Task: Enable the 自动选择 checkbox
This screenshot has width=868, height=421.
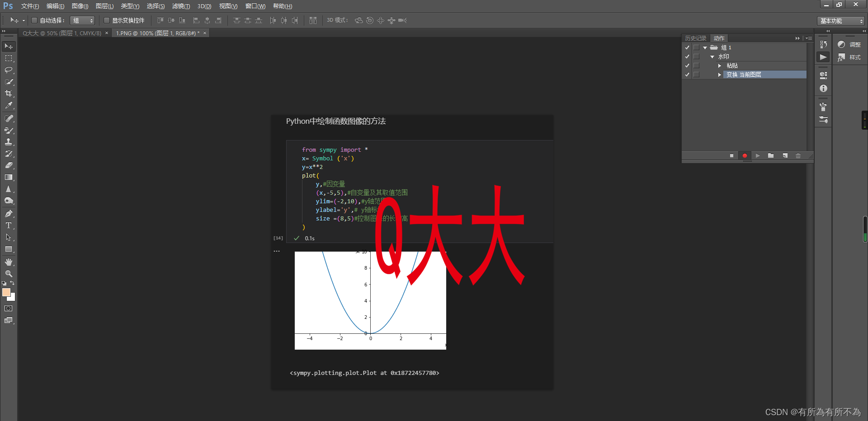Action: (x=34, y=20)
